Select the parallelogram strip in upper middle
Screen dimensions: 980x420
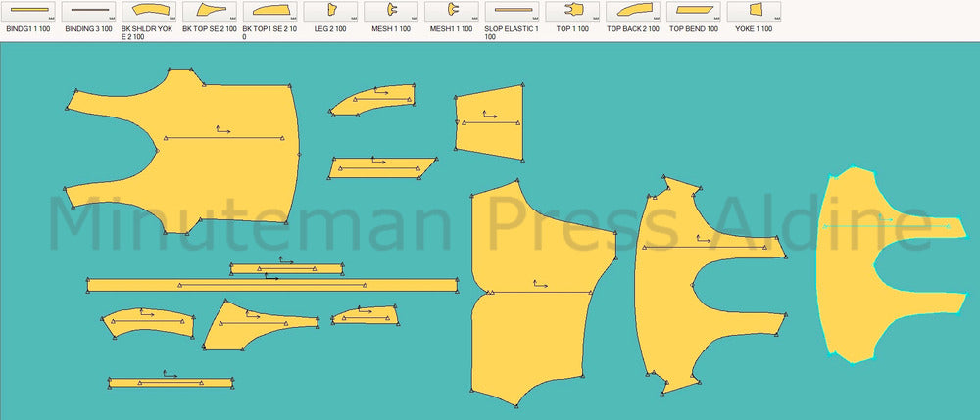point(380,167)
